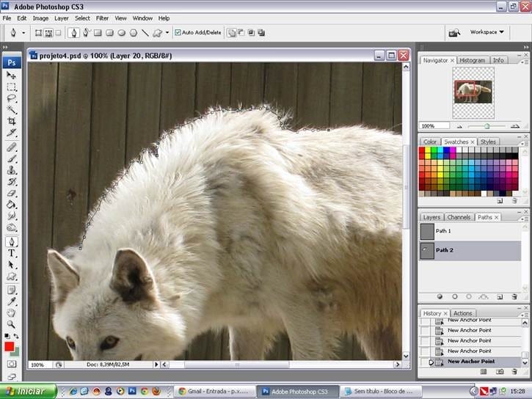
Task: Select the Type tool
Action: click(x=12, y=253)
